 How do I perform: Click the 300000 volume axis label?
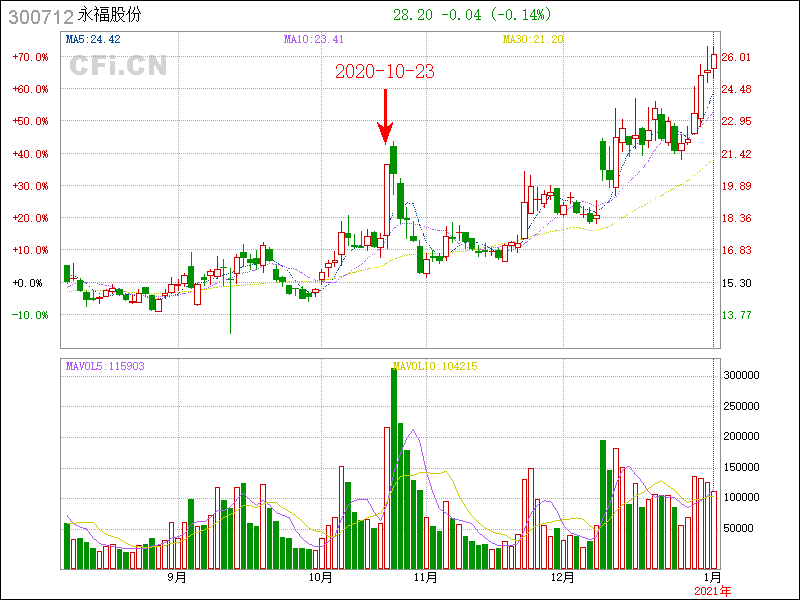(742, 375)
